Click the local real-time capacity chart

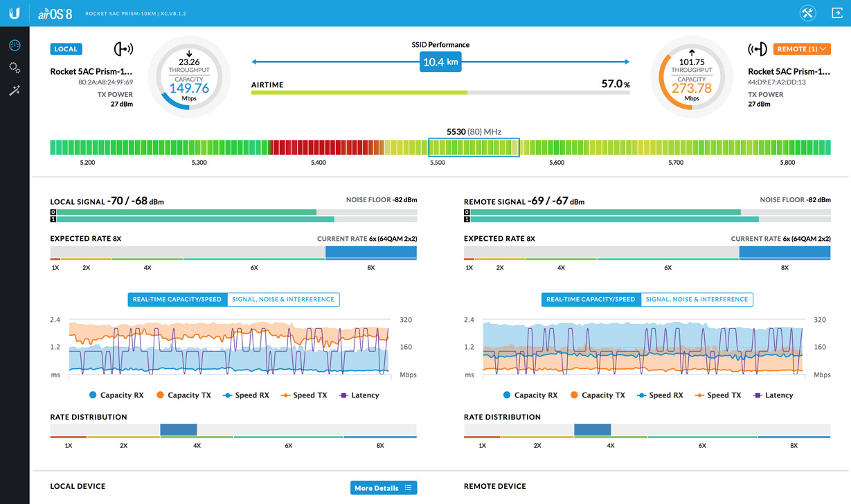tap(229, 347)
